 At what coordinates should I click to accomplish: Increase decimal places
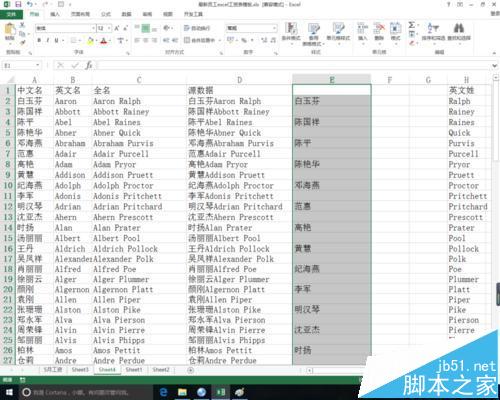(x=264, y=40)
